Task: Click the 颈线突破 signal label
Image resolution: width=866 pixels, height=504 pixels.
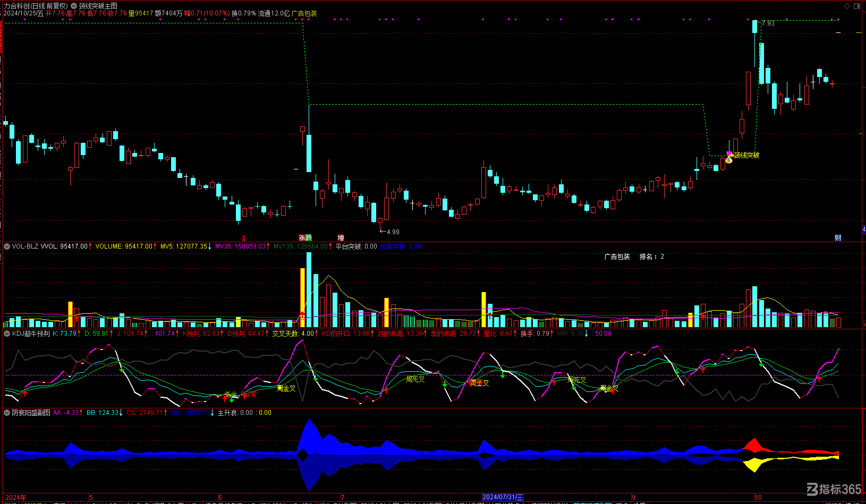Action: (746, 155)
